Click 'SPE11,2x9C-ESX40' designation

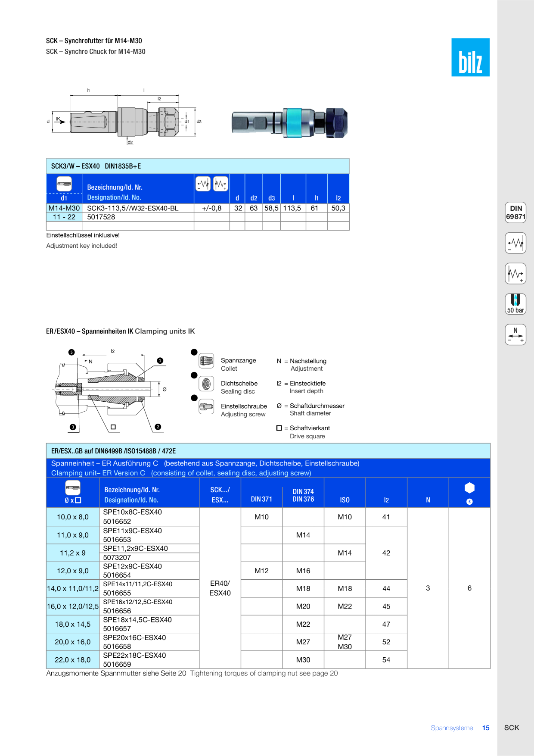click(136, 548)
